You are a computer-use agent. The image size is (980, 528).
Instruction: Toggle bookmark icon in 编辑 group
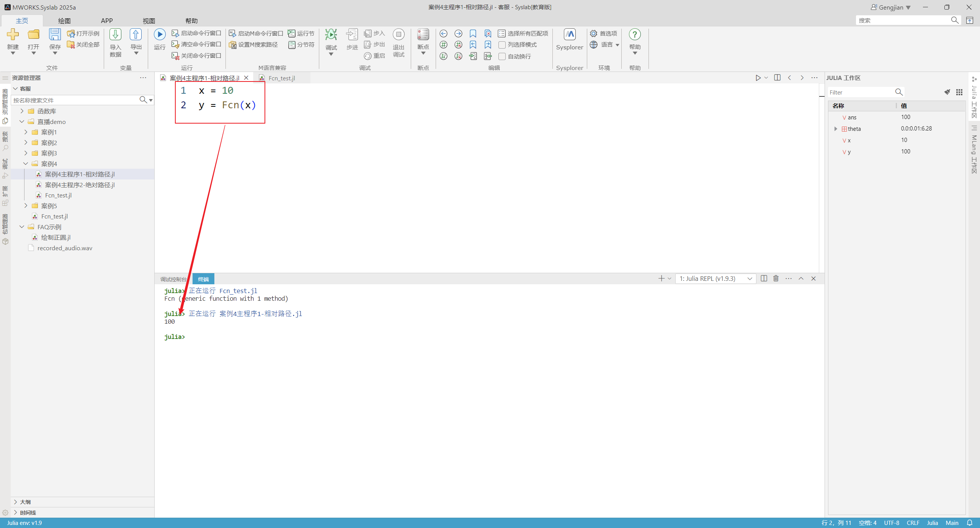point(473,34)
